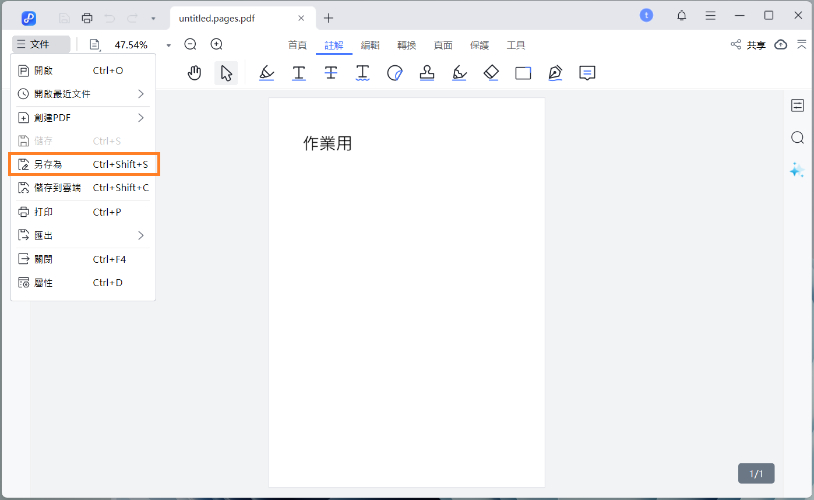Pick the Sticker/shape note tool
814x500 pixels.
[395, 73]
